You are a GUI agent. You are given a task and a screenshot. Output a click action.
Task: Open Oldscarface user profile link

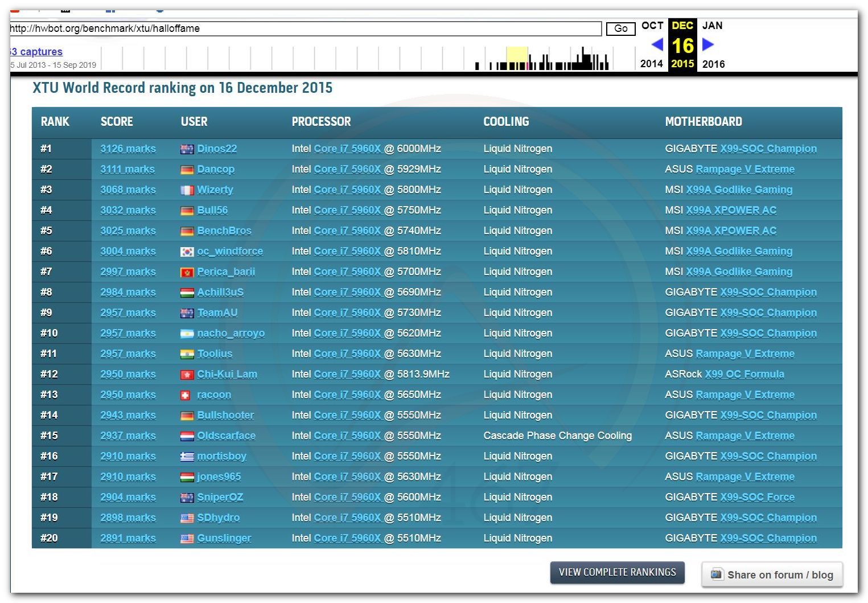point(227,436)
